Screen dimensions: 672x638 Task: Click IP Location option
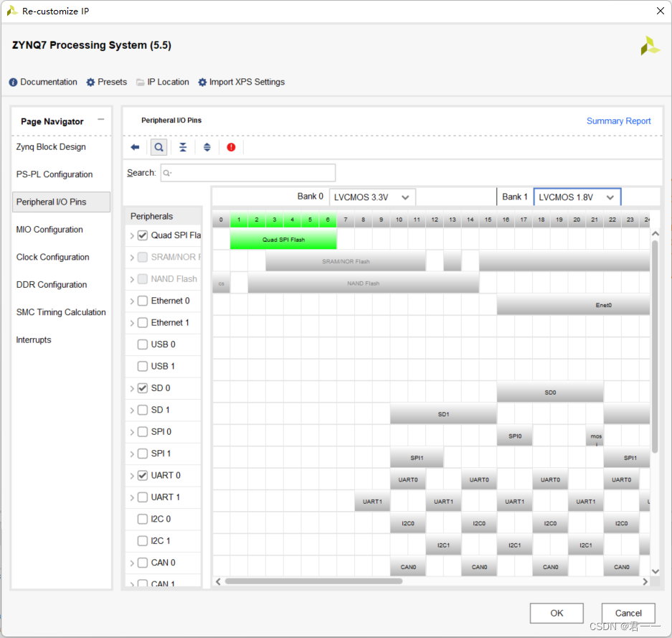(x=168, y=83)
